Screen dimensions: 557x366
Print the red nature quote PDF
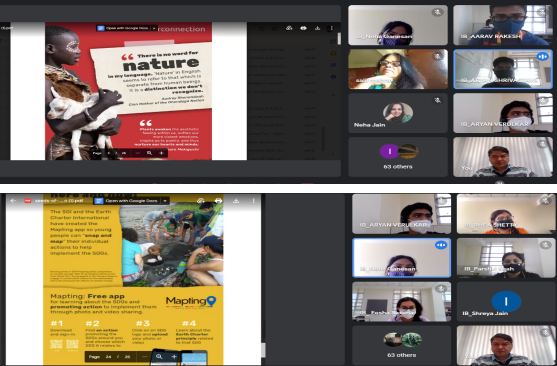(303, 28)
